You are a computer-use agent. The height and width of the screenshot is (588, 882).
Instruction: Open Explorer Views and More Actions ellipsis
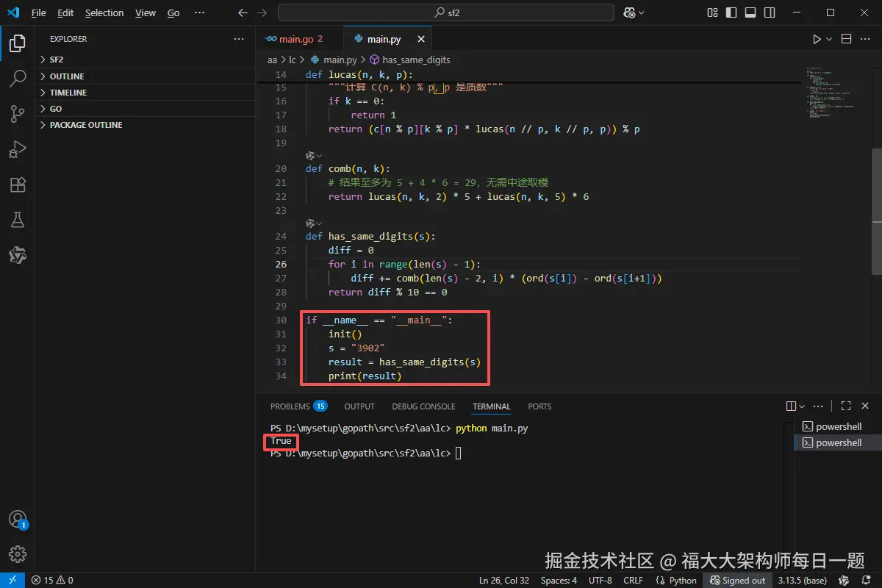238,39
